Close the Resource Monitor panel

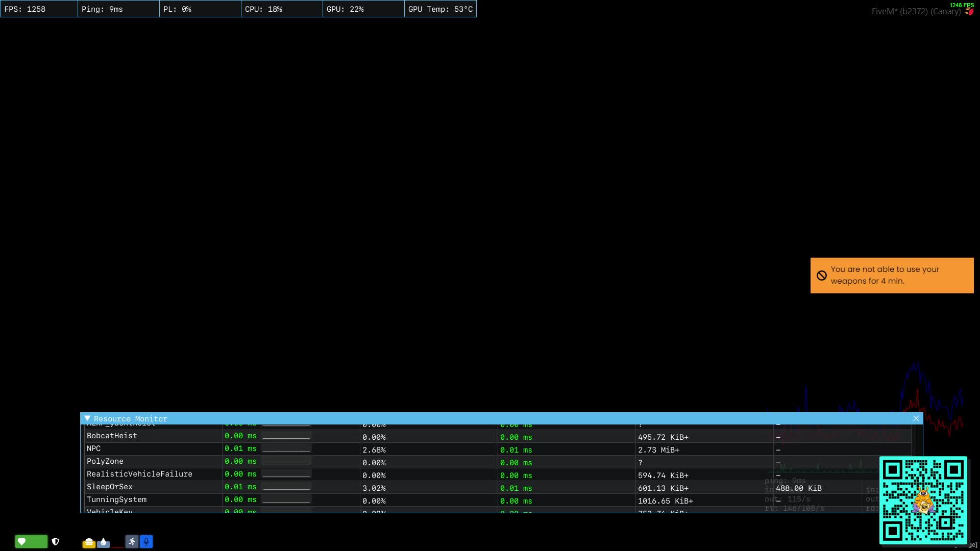(916, 418)
